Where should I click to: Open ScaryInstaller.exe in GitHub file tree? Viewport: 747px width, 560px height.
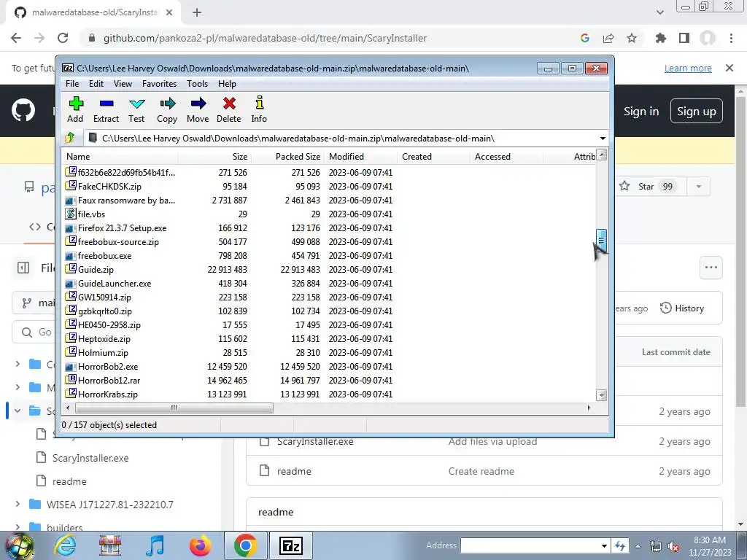90,458
